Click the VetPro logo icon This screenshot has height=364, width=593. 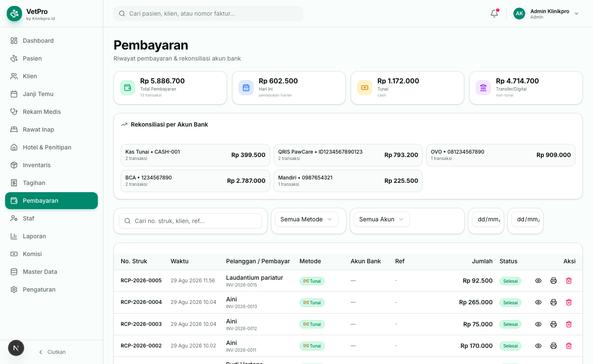(14, 14)
